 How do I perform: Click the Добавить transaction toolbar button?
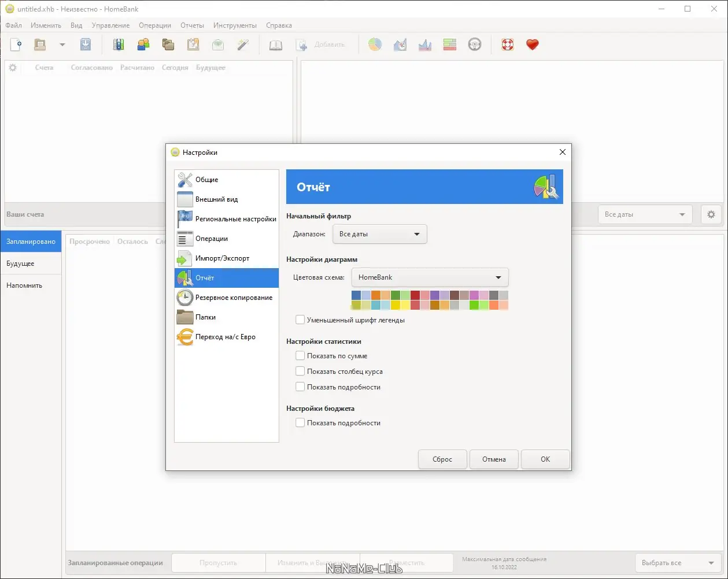320,44
